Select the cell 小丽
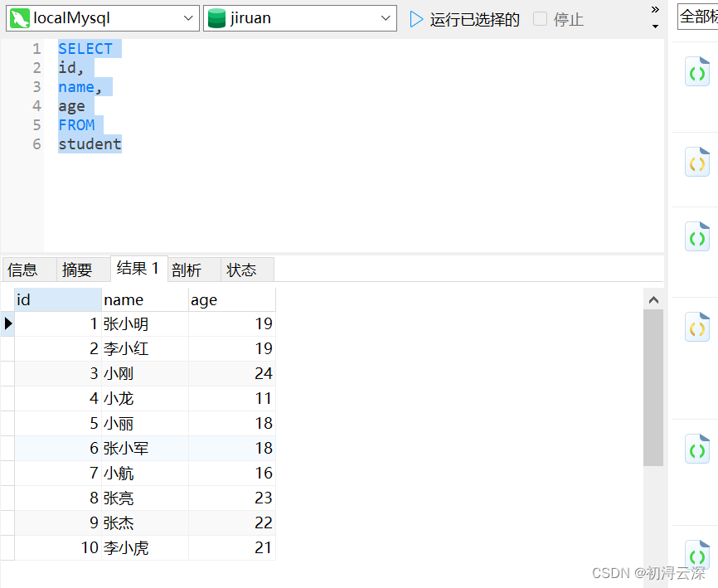This screenshot has height=588, width=718. [145, 423]
